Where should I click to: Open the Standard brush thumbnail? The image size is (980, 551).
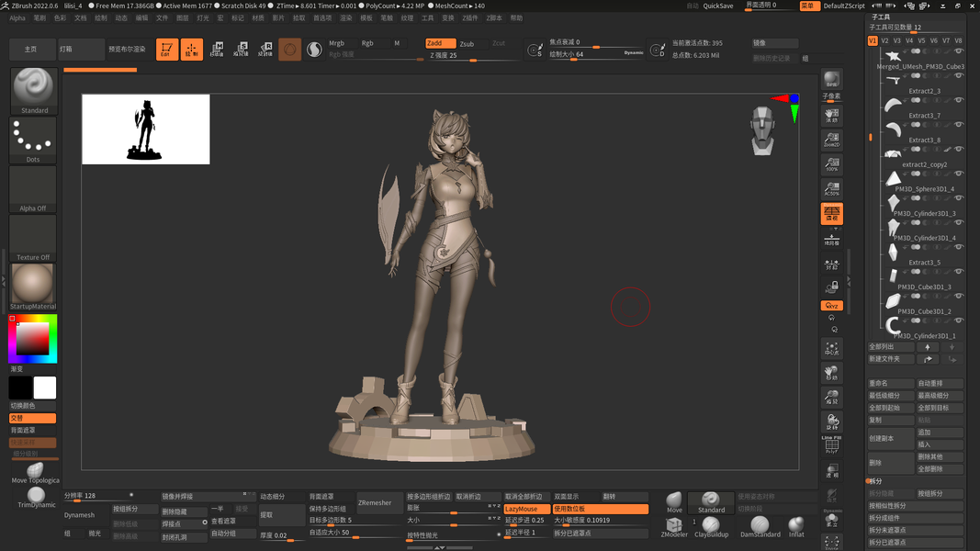34,90
